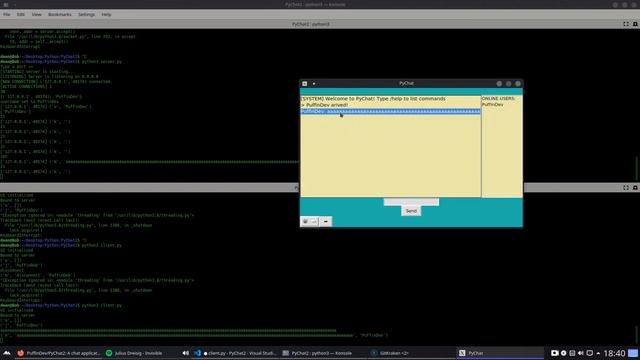The image size is (640, 360).
Task: Click the PyChat message entry field
Action: click(x=411, y=202)
